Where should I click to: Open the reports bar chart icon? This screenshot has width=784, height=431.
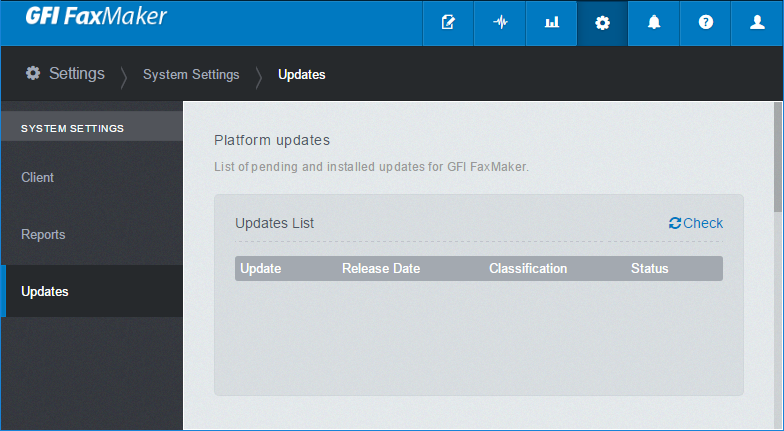(552, 22)
